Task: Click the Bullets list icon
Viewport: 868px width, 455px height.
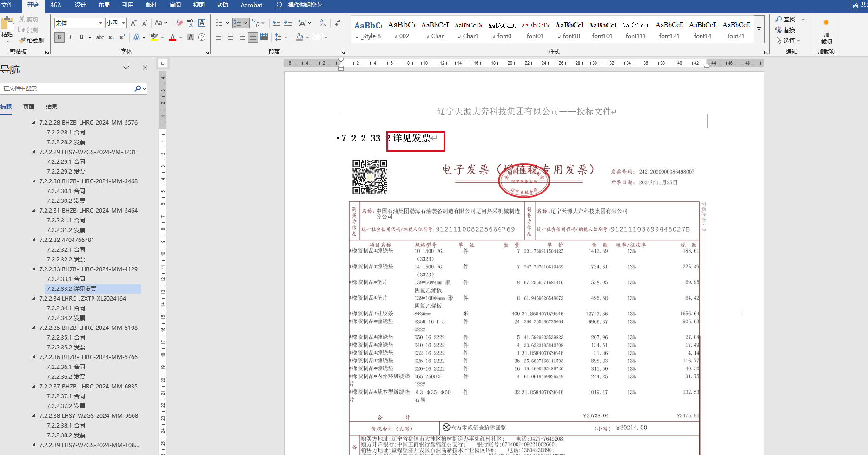Action: tap(219, 23)
